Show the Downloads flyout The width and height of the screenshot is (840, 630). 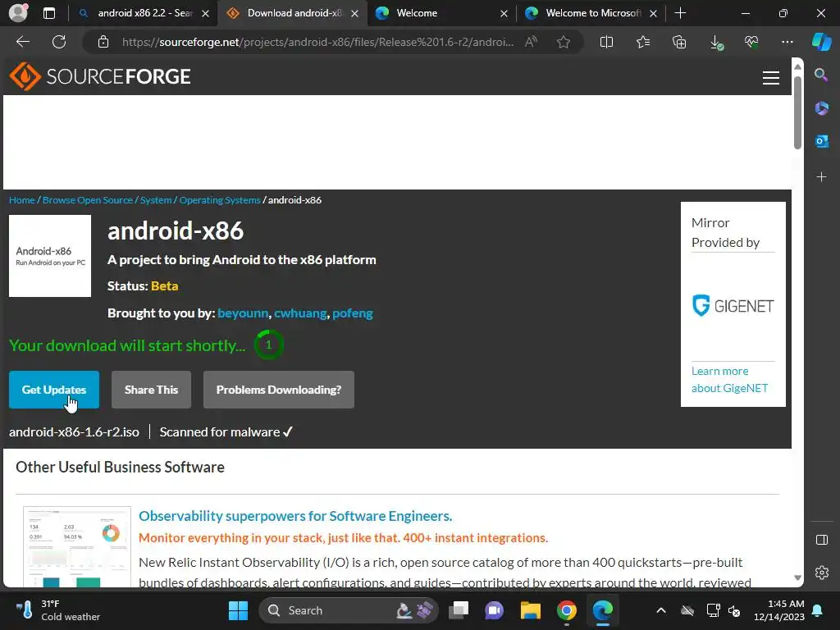coord(715,42)
